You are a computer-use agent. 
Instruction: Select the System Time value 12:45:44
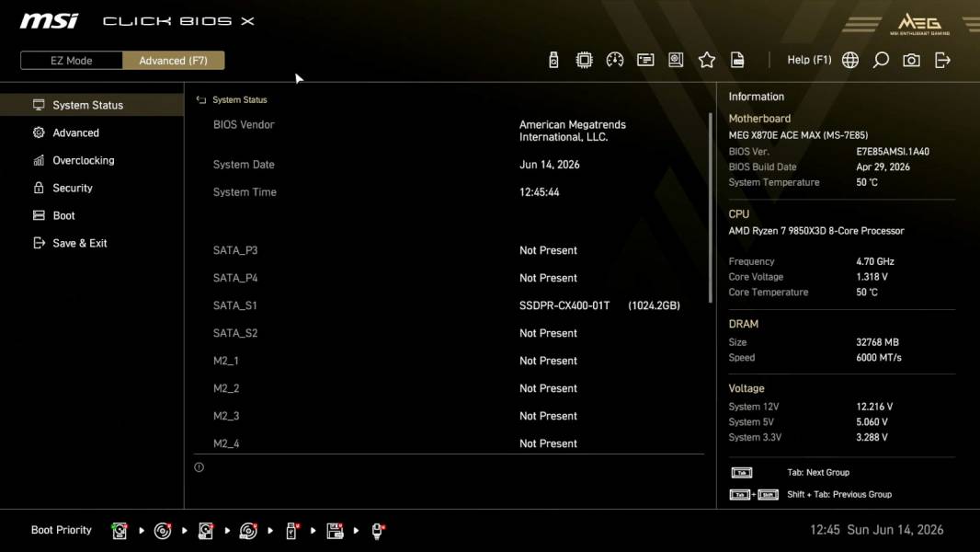[x=539, y=192]
